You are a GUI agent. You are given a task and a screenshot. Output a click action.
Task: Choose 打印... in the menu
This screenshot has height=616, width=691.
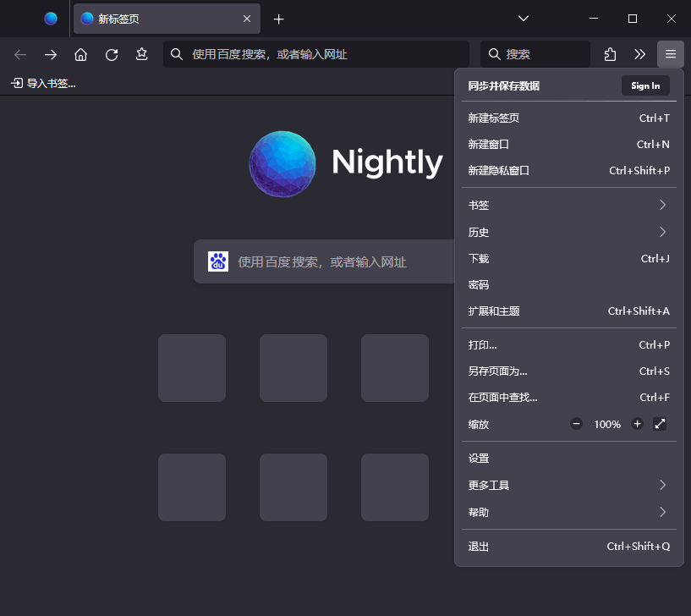[x=568, y=345]
